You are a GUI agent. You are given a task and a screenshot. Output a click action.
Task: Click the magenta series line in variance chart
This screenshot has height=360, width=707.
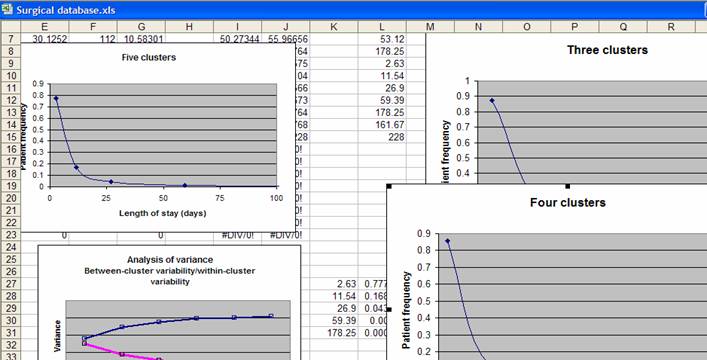click(122, 353)
